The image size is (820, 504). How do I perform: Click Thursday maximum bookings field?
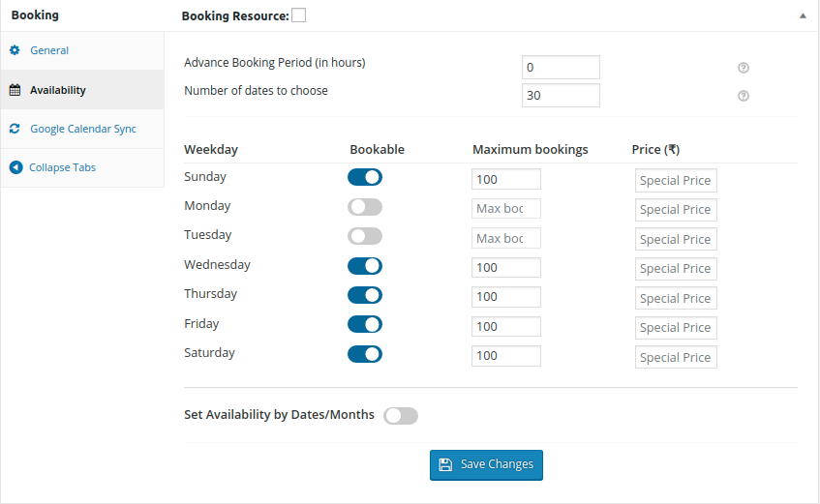tap(506, 297)
